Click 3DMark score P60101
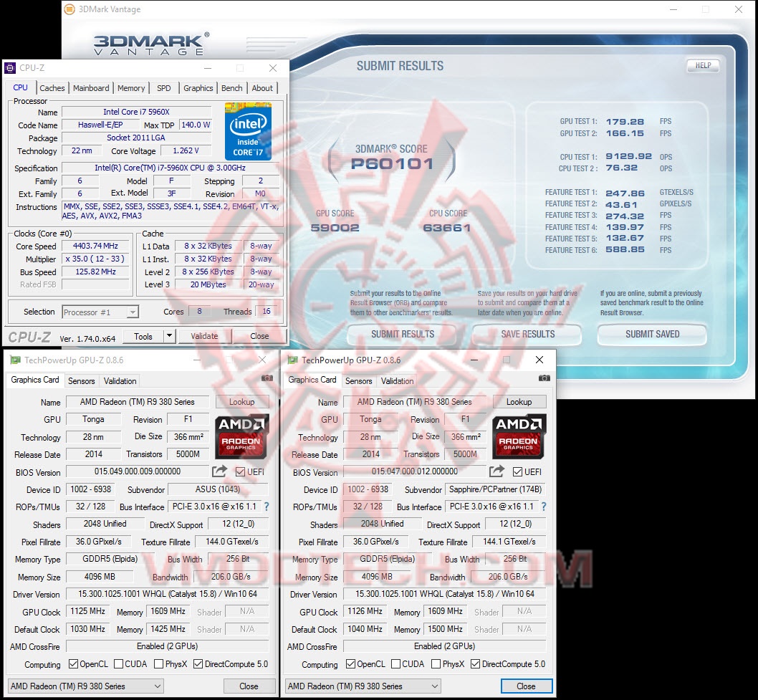This screenshot has height=700, width=758. [x=392, y=164]
